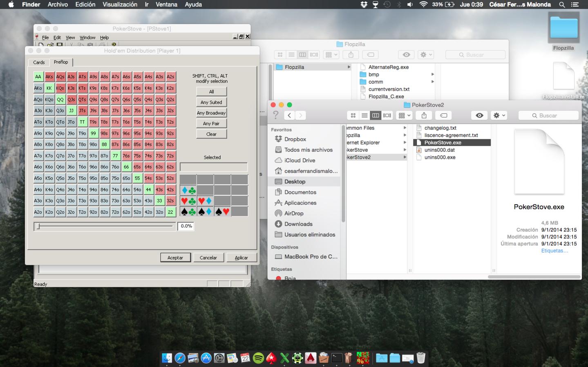The image size is (588, 367).
Task: Select the heart-diamond suit combination
Action: pos(205,201)
